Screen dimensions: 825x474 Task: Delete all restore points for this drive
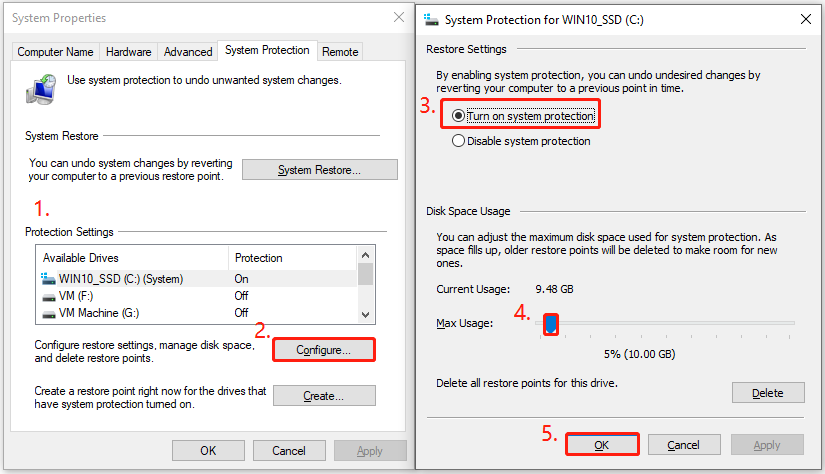click(767, 393)
